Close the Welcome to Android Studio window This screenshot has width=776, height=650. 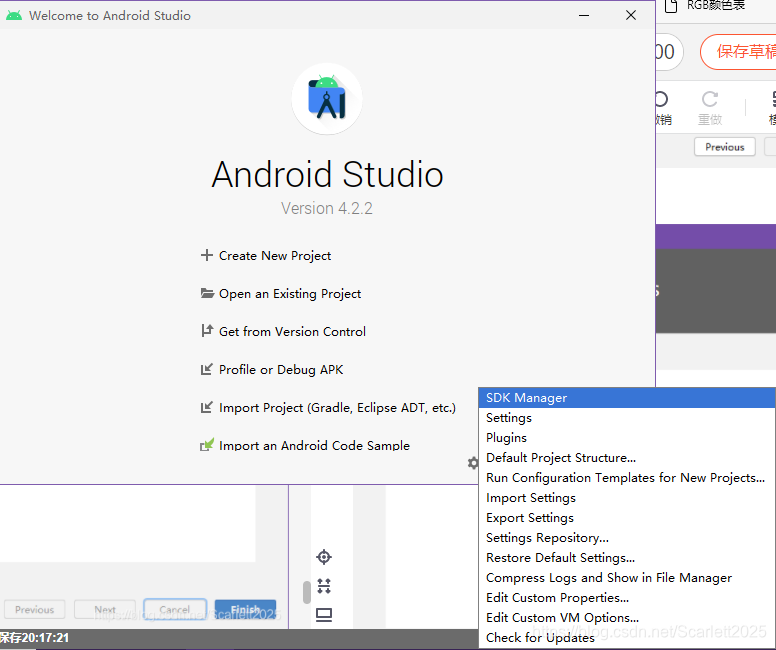[x=630, y=15]
